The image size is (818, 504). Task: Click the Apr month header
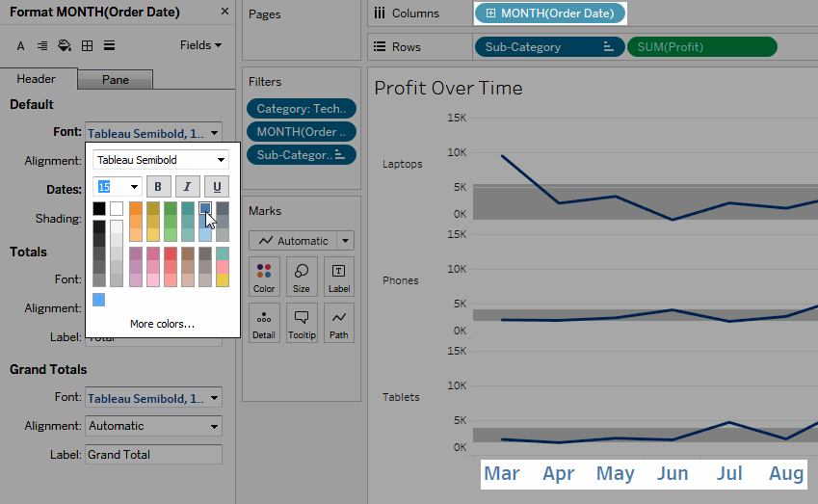click(x=558, y=473)
